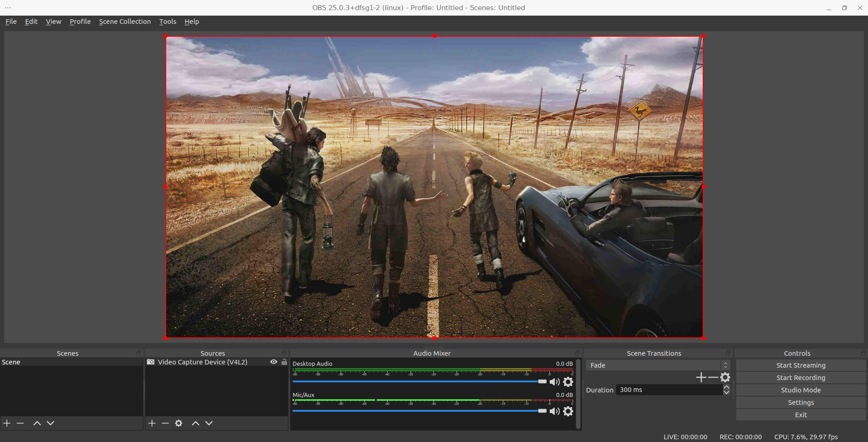868x442 pixels.
Task: Open the Scene Collection menu
Action: click(125, 22)
